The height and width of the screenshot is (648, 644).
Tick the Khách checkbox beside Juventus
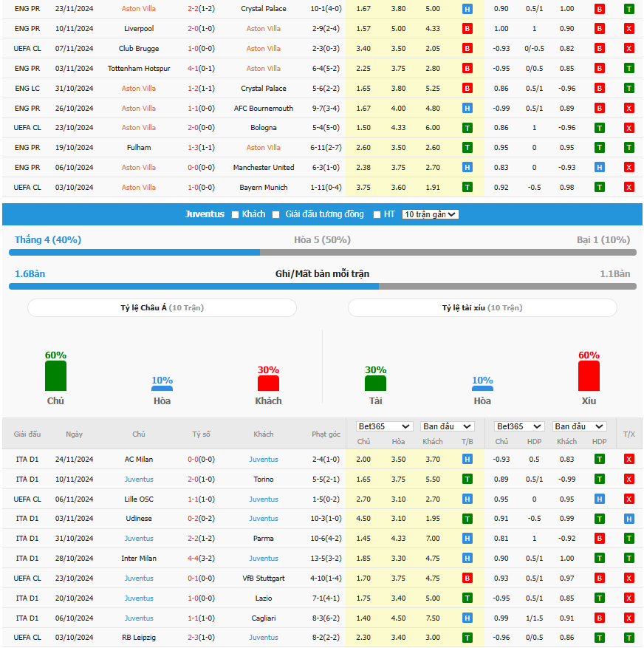(235, 214)
